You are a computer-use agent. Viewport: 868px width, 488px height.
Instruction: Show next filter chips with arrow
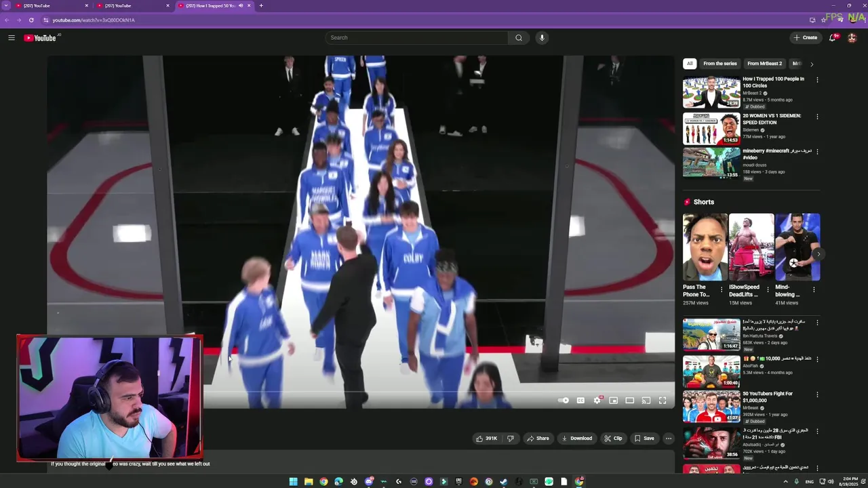coord(812,64)
